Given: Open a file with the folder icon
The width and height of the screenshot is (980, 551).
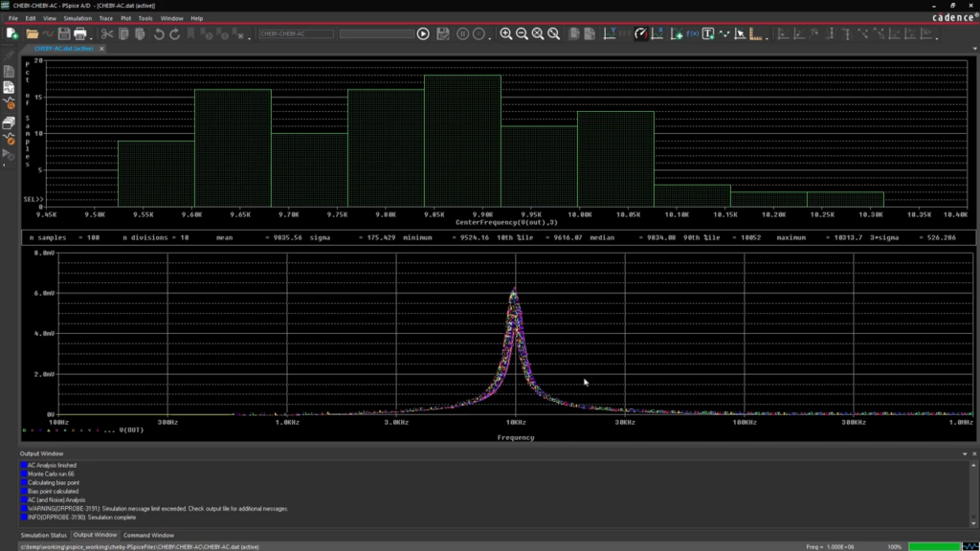Looking at the screenshot, I should pyautogui.click(x=32, y=33).
